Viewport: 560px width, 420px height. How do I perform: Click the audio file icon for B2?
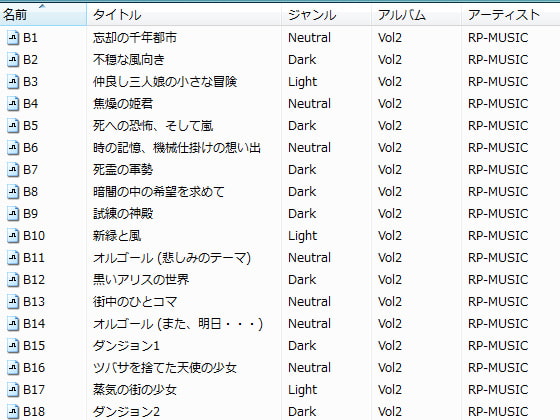13,60
